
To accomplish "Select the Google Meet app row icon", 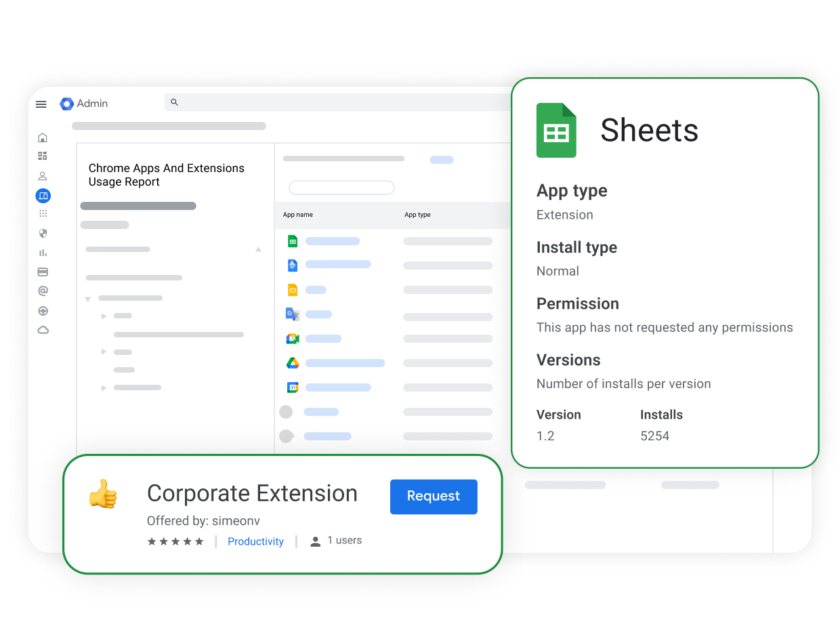I will coord(293,339).
